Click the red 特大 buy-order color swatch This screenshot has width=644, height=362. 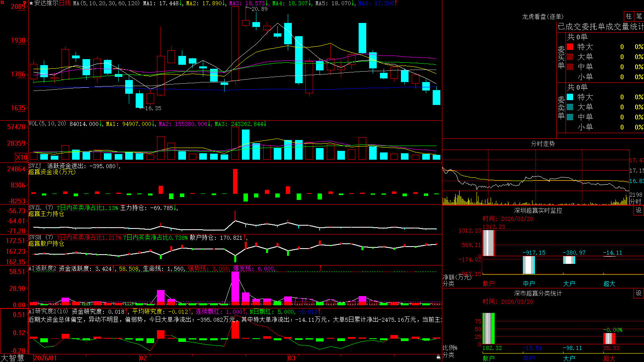pyautogui.click(x=570, y=47)
